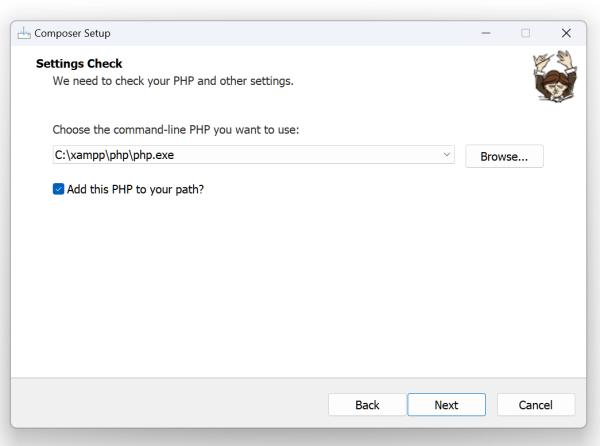Click the "Composer Setup" title bar text
Viewport: 600px width, 446px height.
pyautogui.click(x=72, y=33)
